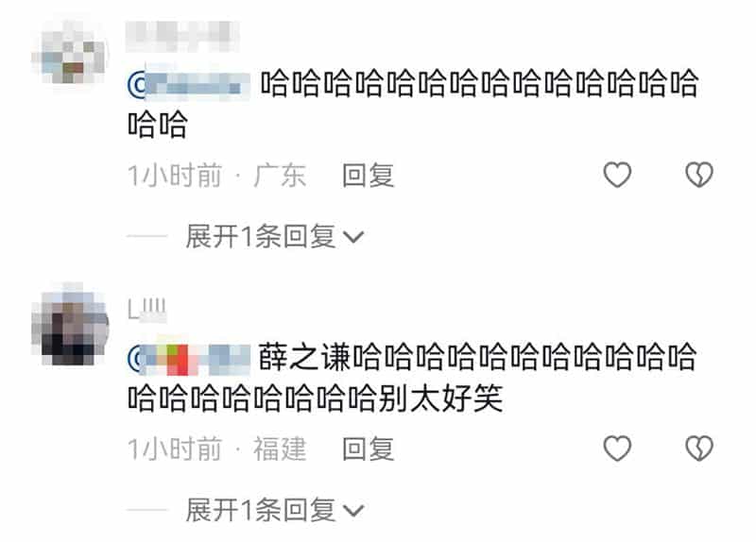Click the 1小时前 · 福建 timestamp
756x542 pixels.
tap(216, 449)
